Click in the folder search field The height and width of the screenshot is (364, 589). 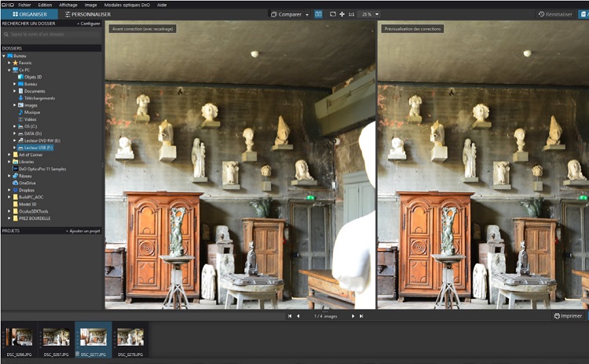51,35
